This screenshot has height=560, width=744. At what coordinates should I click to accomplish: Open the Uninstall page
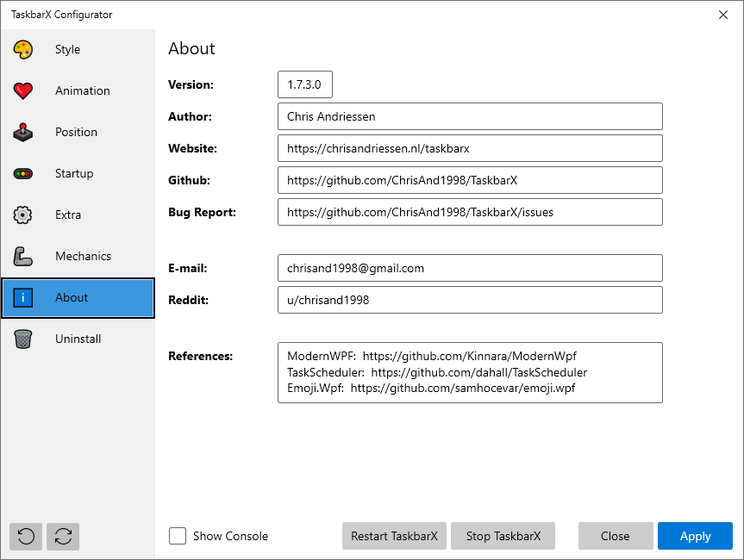click(x=78, y=339)
